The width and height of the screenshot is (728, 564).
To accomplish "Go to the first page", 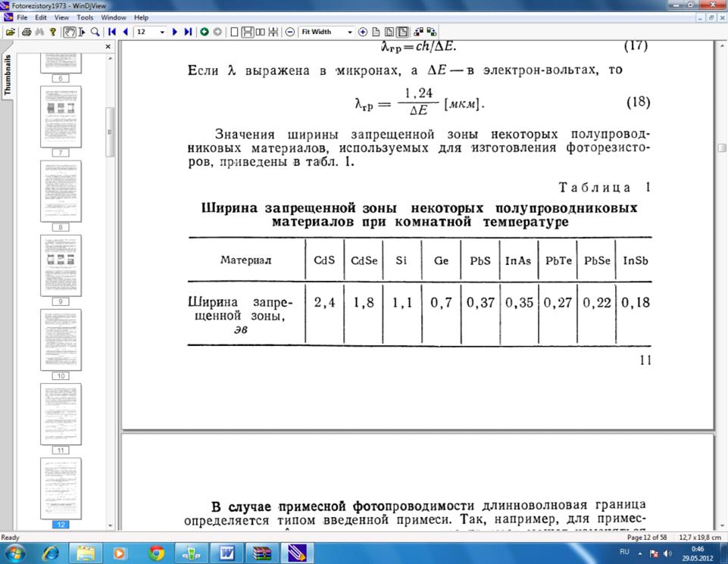I will [112, 32].
